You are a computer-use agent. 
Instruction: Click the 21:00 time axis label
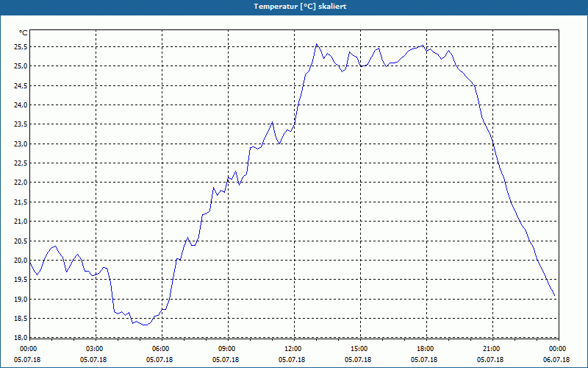pyautogui.click(x=490, y=349)
